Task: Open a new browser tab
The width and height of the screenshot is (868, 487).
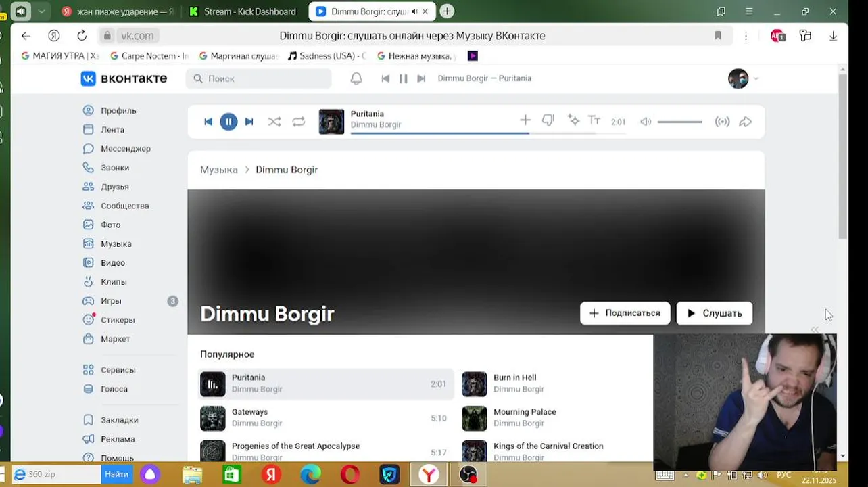Action: 447,11
